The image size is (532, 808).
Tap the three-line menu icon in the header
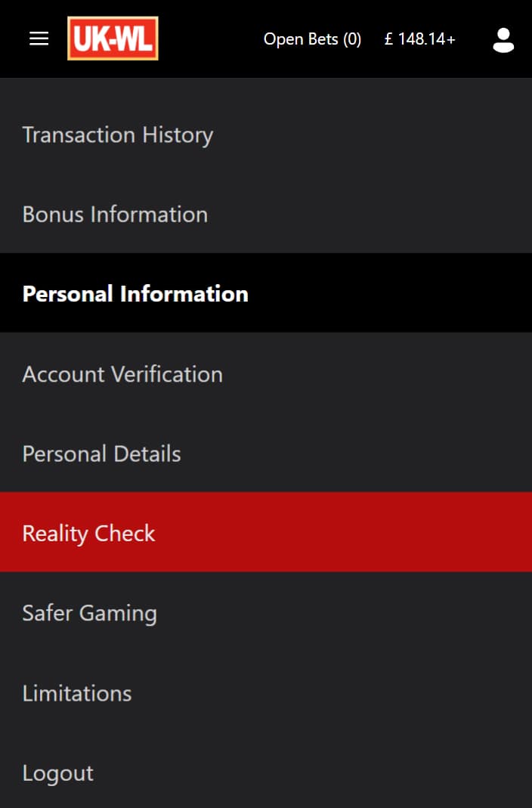39,39
